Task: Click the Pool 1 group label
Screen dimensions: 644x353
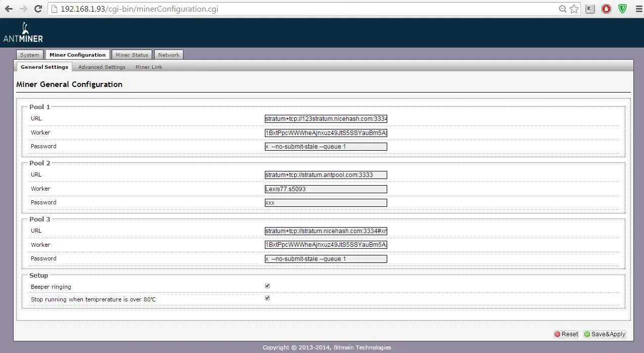Action: 40,107
